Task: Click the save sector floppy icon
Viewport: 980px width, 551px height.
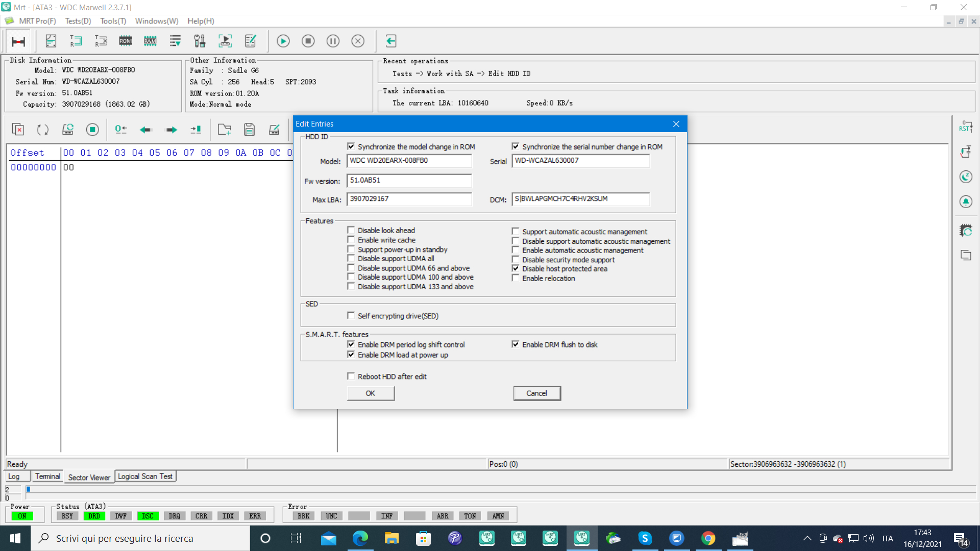Action: point(249,130)
